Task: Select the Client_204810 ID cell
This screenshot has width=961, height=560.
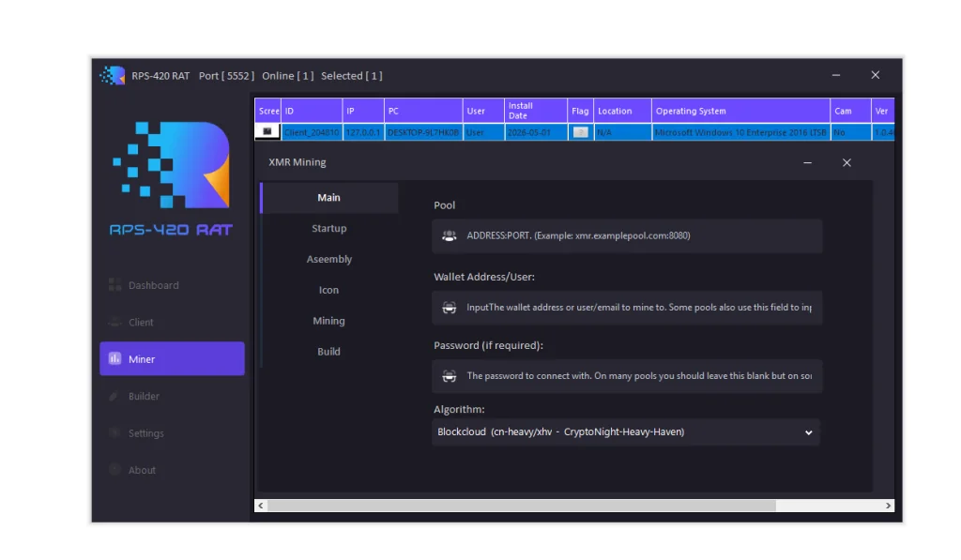Action: point(312,132)
